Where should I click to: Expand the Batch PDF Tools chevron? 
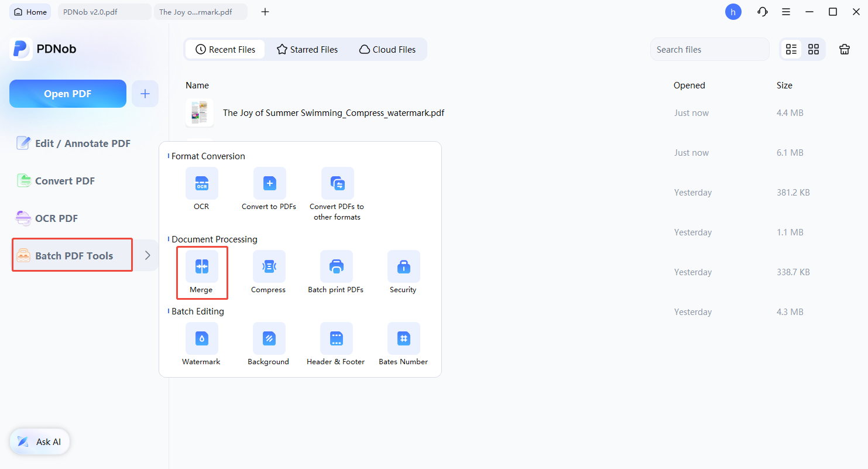(147, 255)
